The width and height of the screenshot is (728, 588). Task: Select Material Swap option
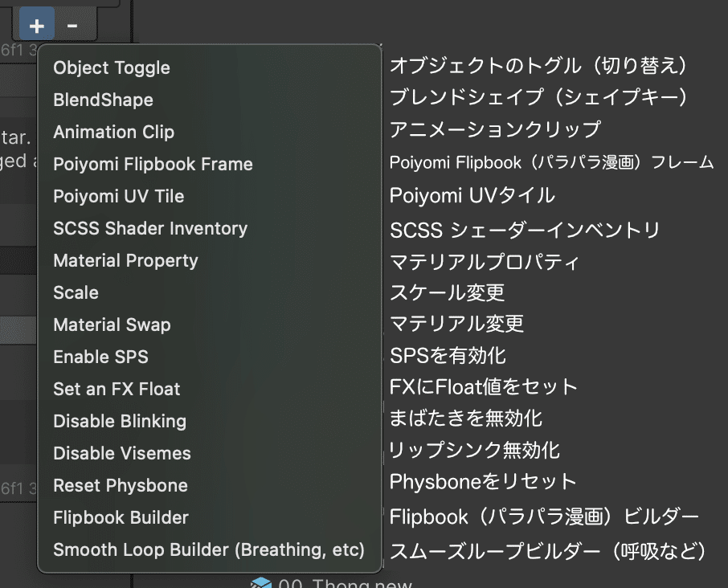tap(112, 325)
